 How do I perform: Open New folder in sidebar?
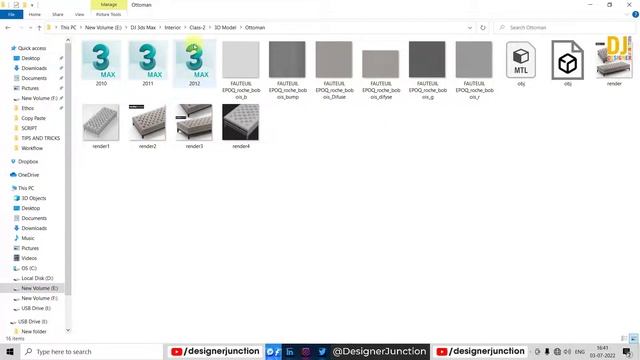point(33,331)
